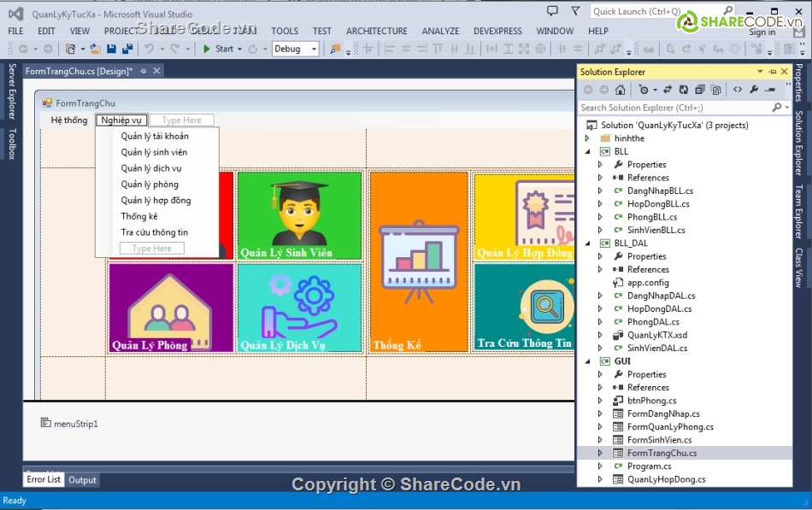
Task: Click Sync with Active Document arrows icon
Action: 668,90
